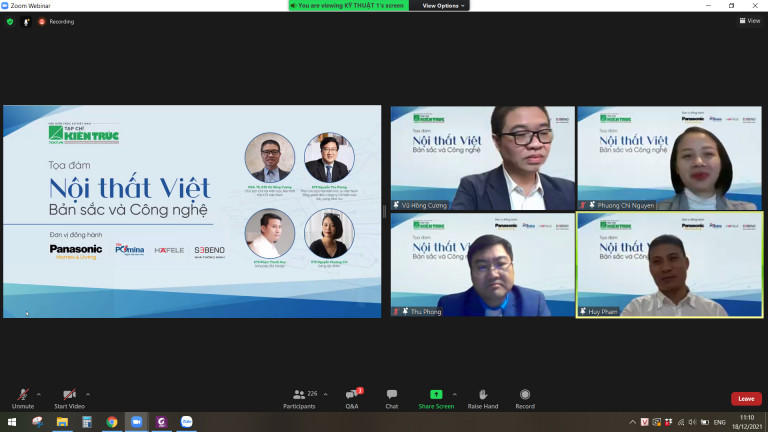Expand the Share Screen options arrow
Viewport: 768px width, 432px height.
(x=455, y=394)
